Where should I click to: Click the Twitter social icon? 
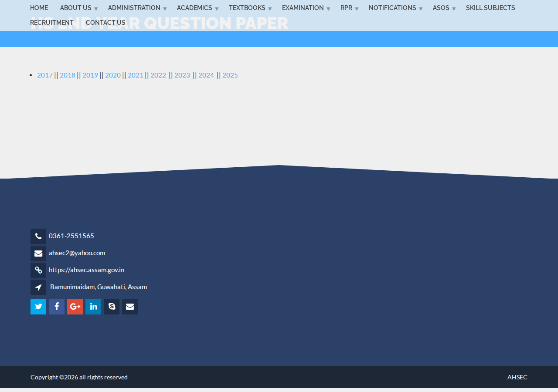click(x=38, y=307)
